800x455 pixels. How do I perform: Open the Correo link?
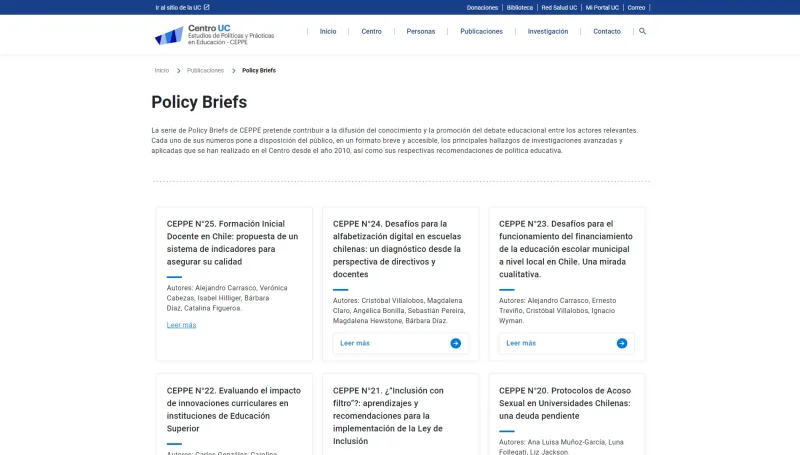coord(636,8)
